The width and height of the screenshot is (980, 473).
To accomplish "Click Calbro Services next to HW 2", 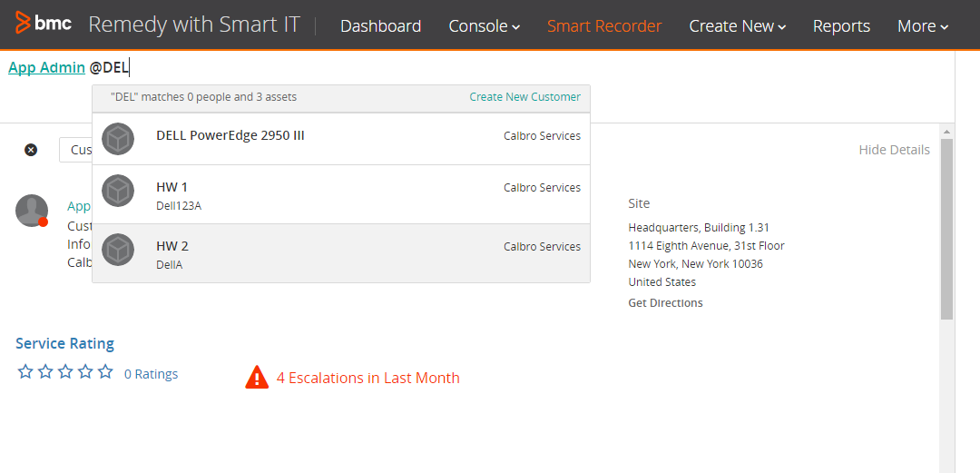I will 542,247.
